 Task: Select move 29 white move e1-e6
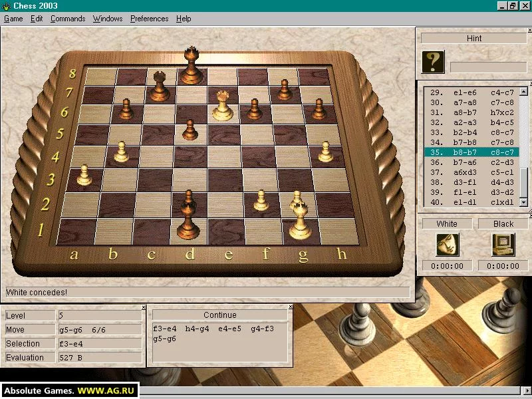click(465, 92)
